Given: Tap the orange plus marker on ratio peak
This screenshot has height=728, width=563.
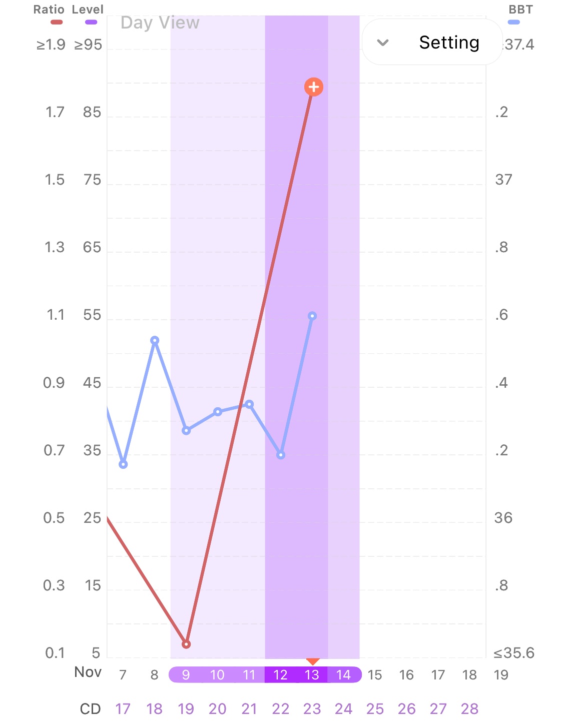Looking at the screenshot, I should [x=313, y=87].
